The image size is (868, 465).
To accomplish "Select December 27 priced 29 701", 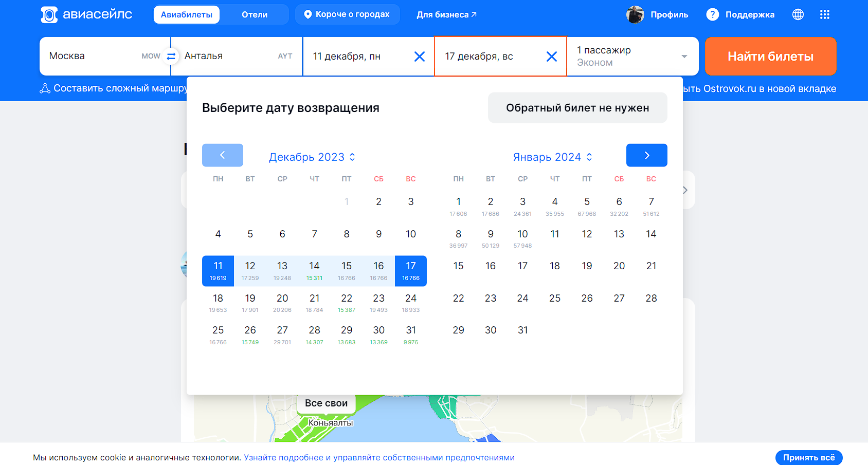I will coord(282,335).
